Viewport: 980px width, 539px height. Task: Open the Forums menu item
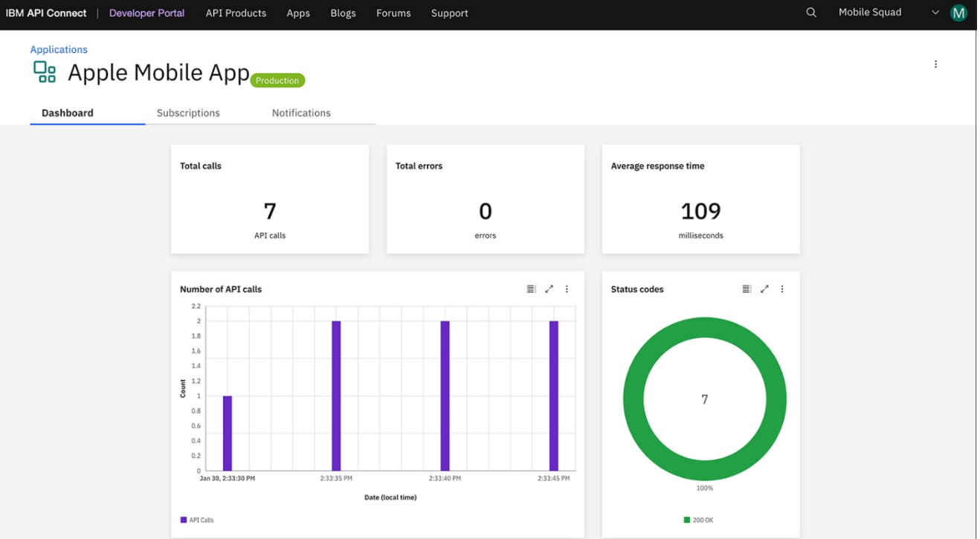393,13
